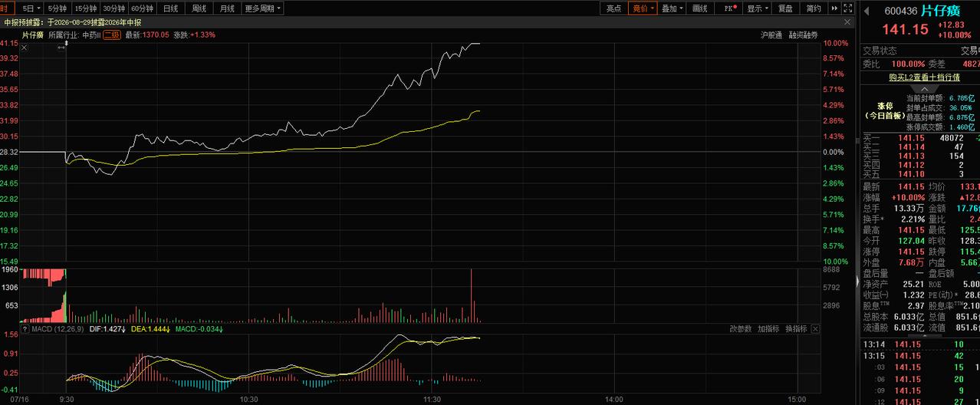
Task: Click the 13:14 trade tick row
Action: point(921,344)
